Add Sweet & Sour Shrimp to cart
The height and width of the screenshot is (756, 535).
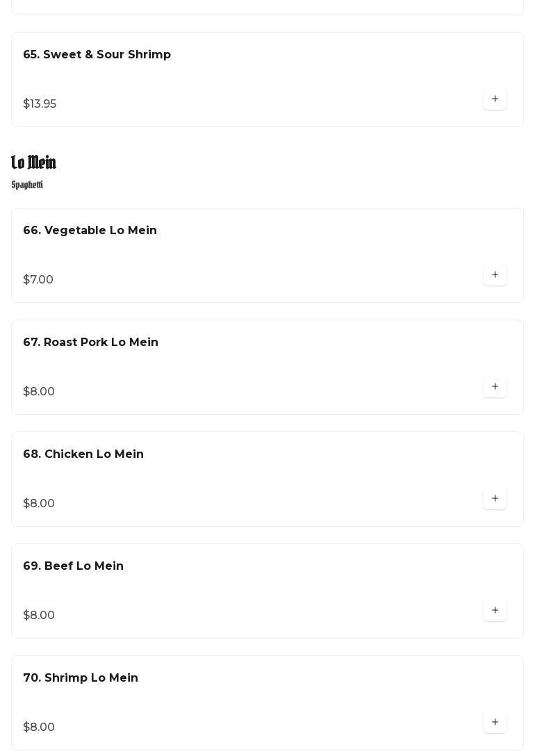tap(495, 99)
